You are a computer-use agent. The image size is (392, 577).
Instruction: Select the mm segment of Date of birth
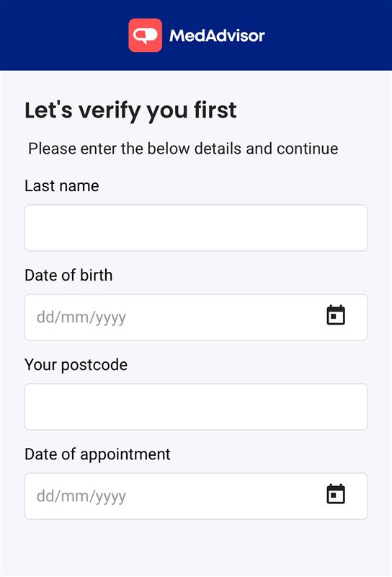(72, 317)
